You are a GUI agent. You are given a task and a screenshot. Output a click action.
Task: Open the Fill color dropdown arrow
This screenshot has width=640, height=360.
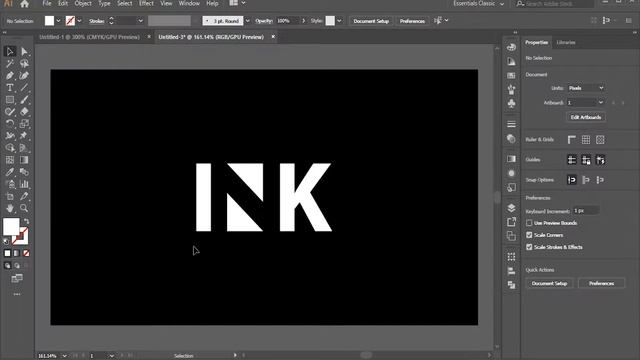[58, 21]
